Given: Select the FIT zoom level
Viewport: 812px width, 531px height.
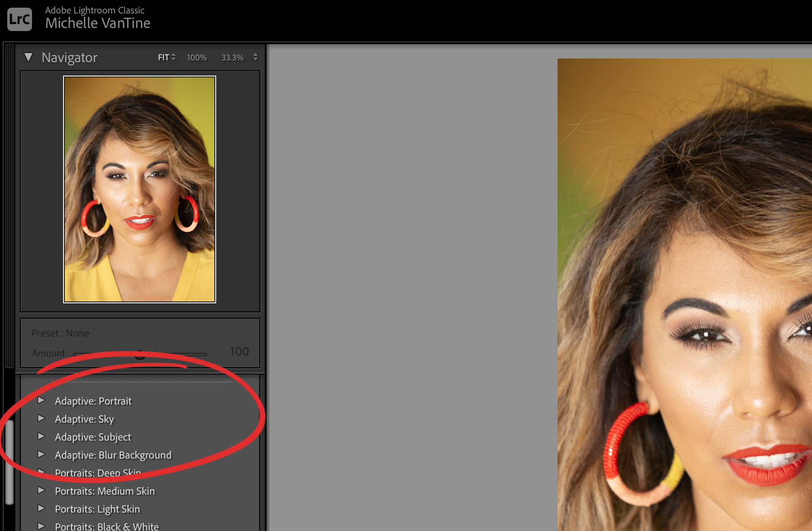Looking at the screenshot, I should coord(163,57).
